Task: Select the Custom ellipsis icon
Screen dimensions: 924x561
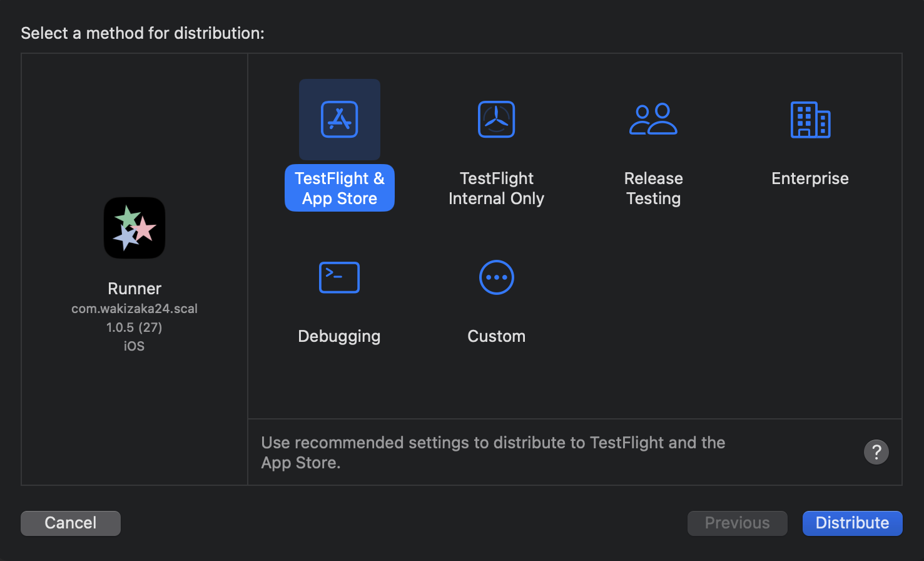Action: [496, 277]
